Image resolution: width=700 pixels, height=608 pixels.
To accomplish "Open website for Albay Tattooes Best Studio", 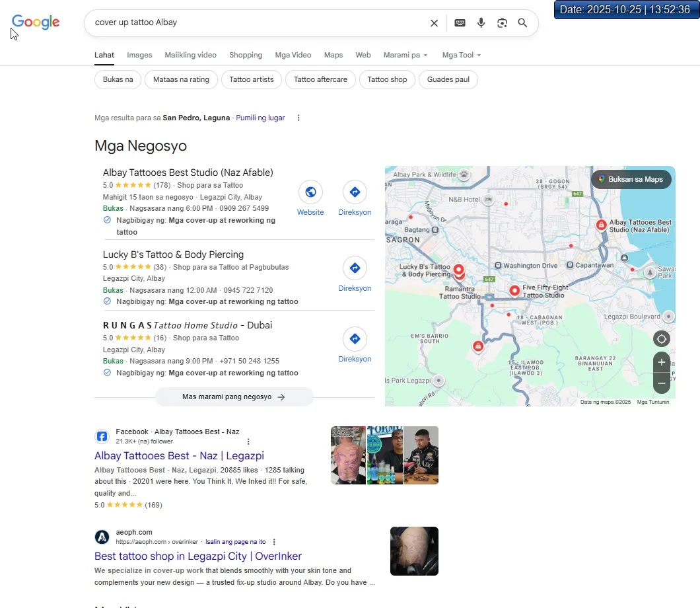I will pyautogui.click(x=310, y=198).
